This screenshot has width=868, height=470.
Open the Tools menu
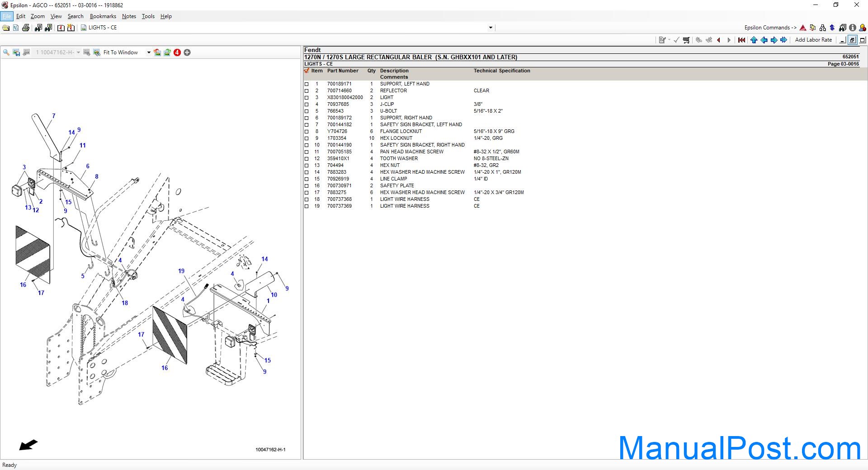point(148,16)
